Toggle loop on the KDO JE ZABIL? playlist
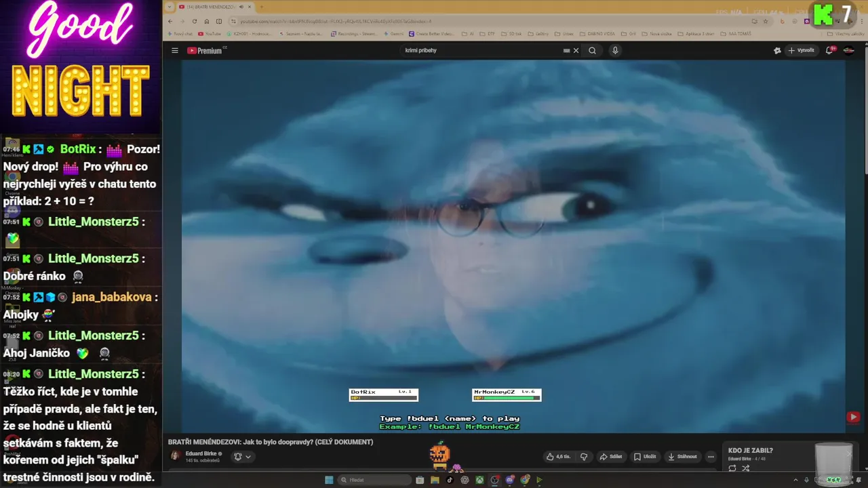Screen dimensions: 868x488 point(732,468)
